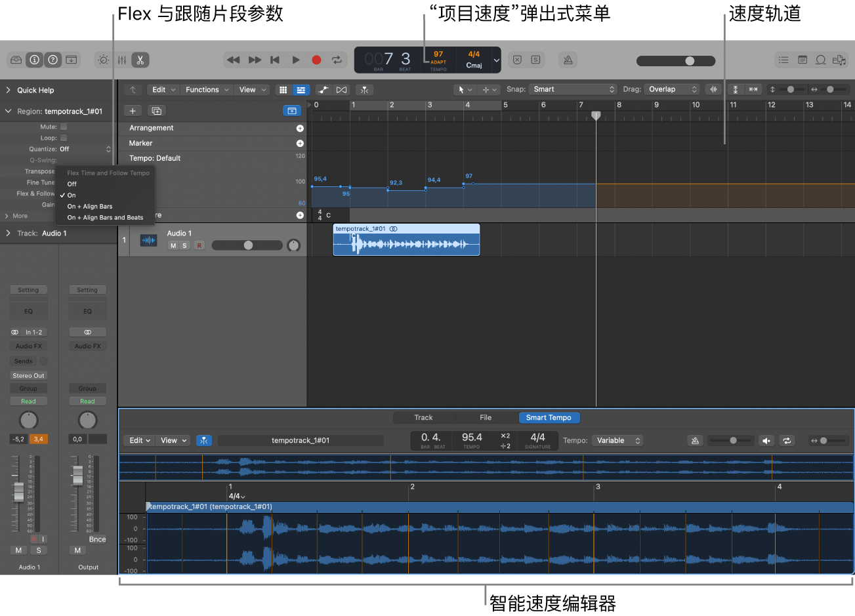Open the Loop Browser icon
Image resolution: width=855 pixels, height=616 pixels.
point(820,60)
